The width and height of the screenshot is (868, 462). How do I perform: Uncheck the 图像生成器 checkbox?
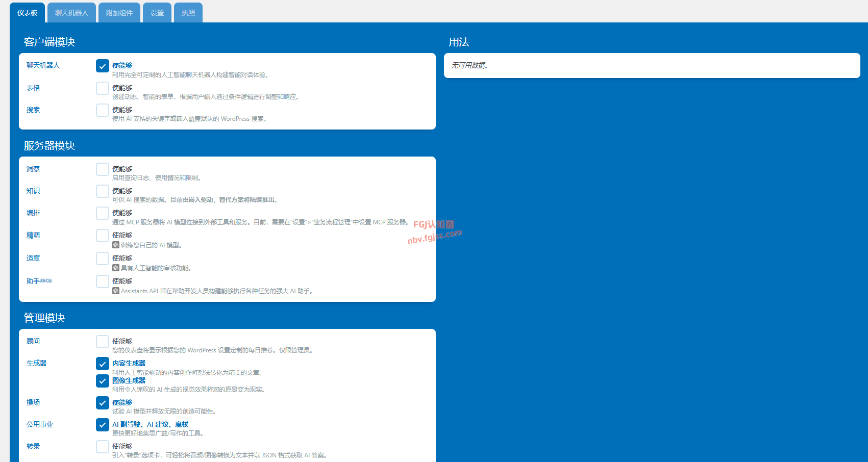pos(103,381)
